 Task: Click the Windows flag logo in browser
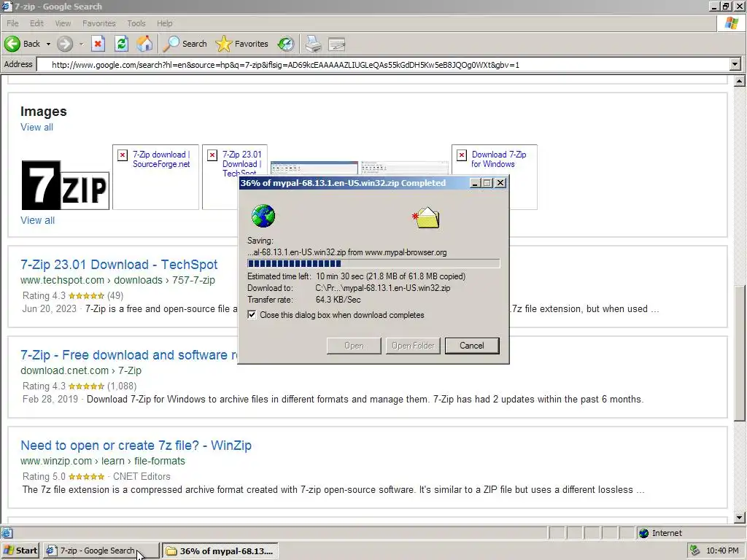point(731,23)
